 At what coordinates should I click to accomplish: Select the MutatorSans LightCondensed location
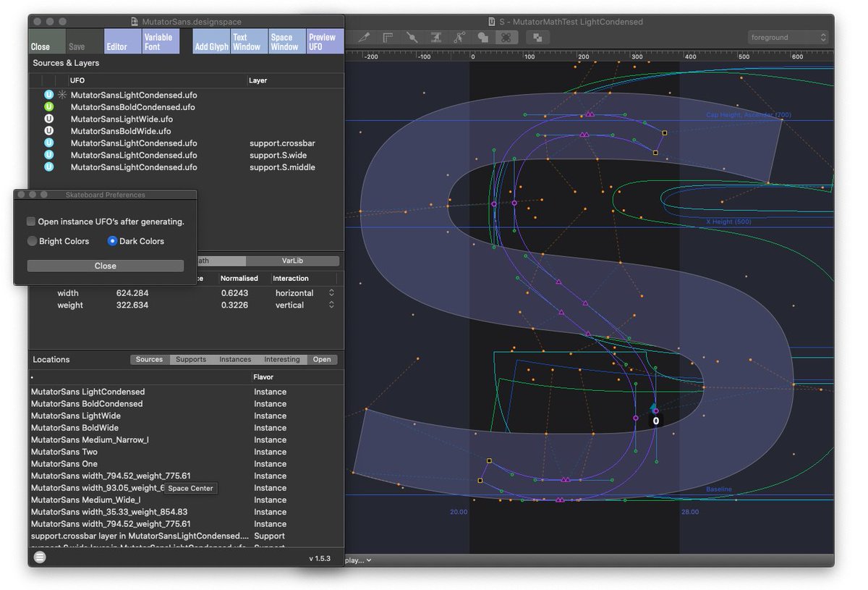186,392
